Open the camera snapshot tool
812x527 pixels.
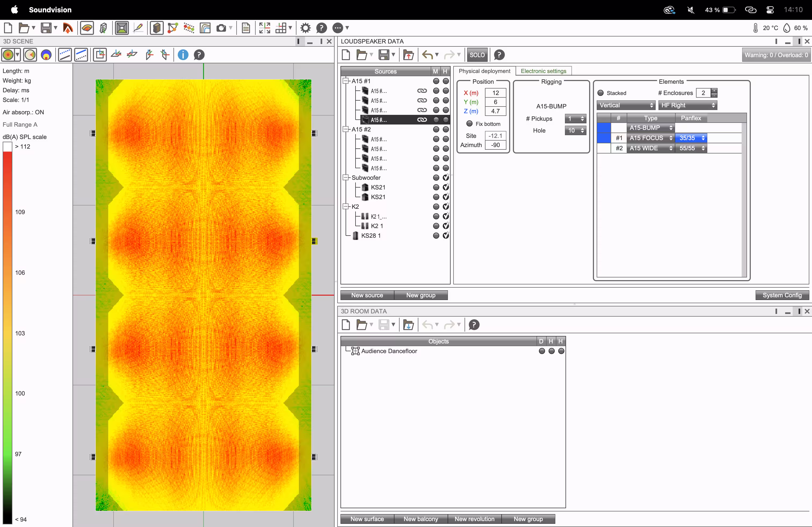(221, 28)
